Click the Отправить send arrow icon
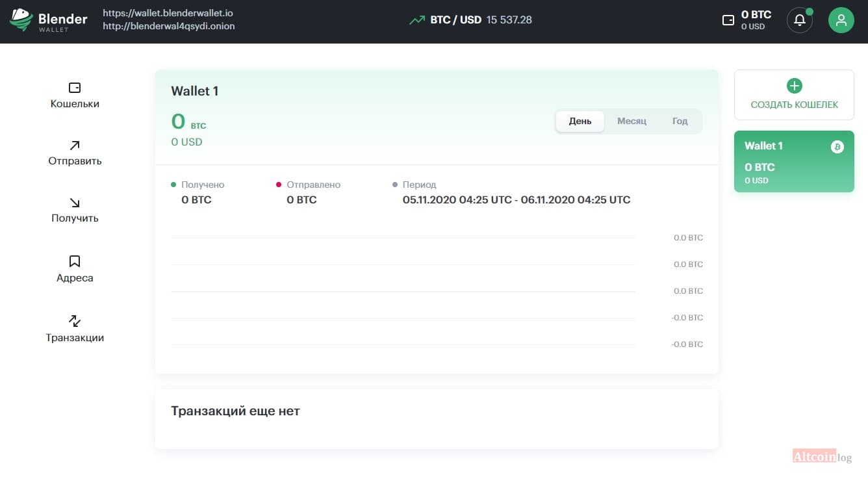The width and height of the screenshot is (868, 477). [75, 146]
